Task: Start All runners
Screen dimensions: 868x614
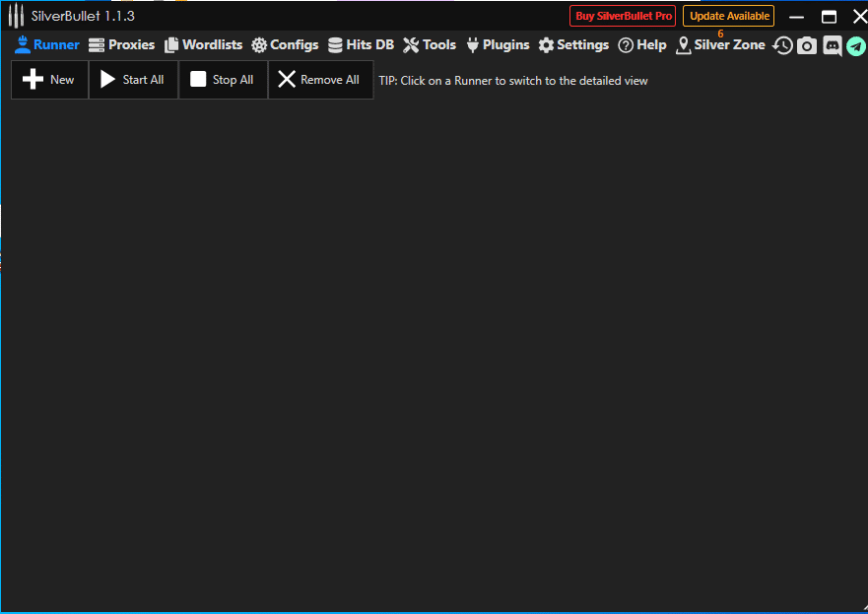Action: pos(133,80)
